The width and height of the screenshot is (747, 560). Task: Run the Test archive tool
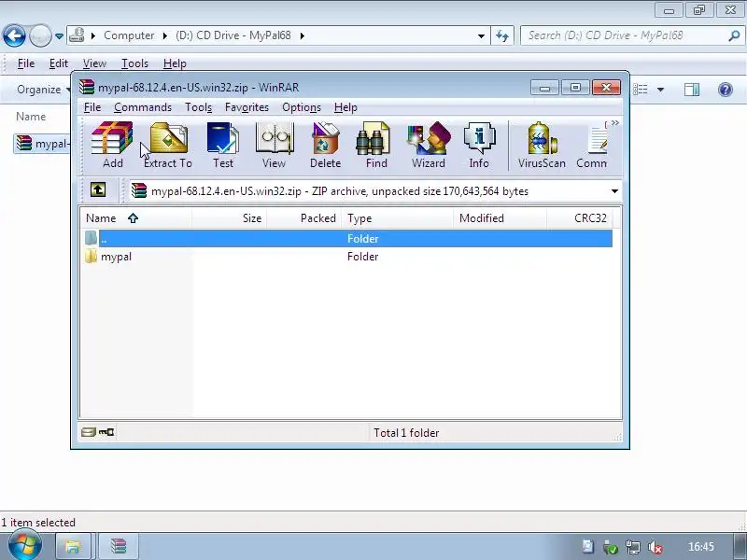pyautogui.click(x=223, y=145)
